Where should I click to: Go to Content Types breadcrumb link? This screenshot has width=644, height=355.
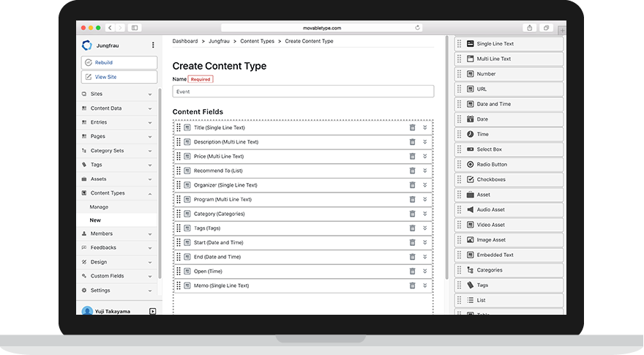[257, 41]
